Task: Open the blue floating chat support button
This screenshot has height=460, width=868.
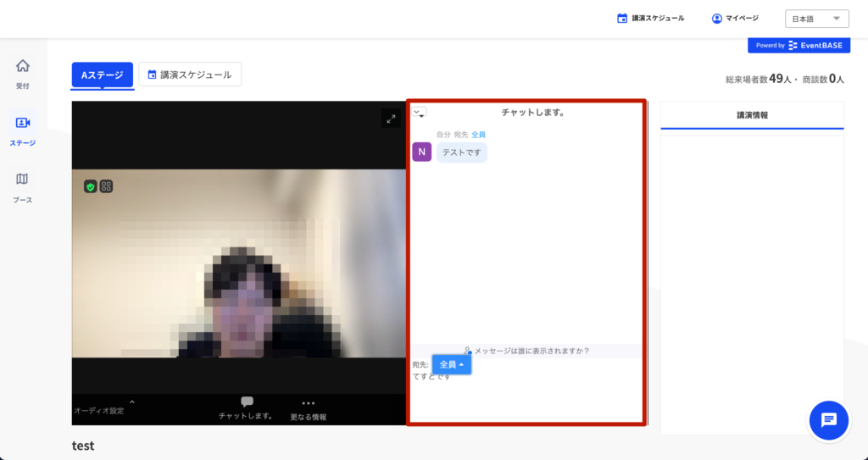Action: coord(829,421)
